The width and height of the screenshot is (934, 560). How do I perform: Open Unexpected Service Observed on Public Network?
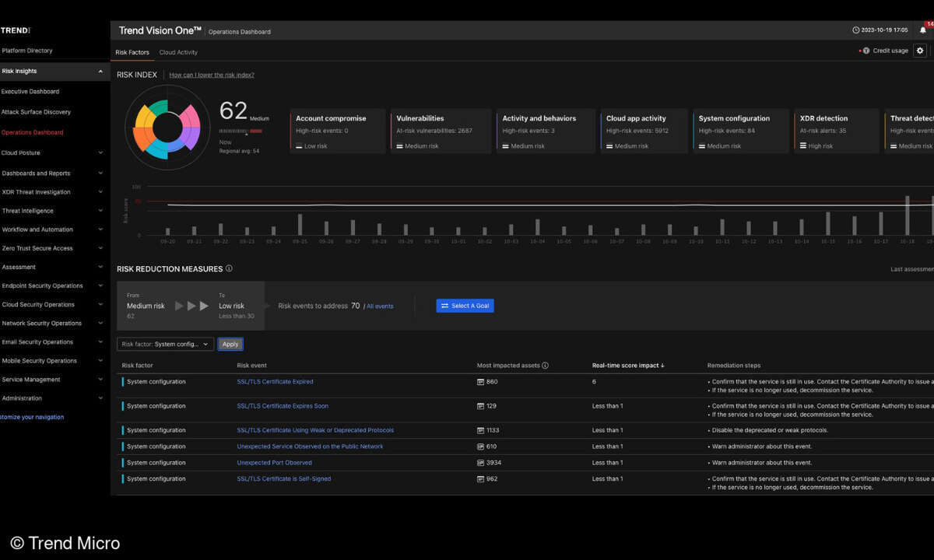(310, 446)
